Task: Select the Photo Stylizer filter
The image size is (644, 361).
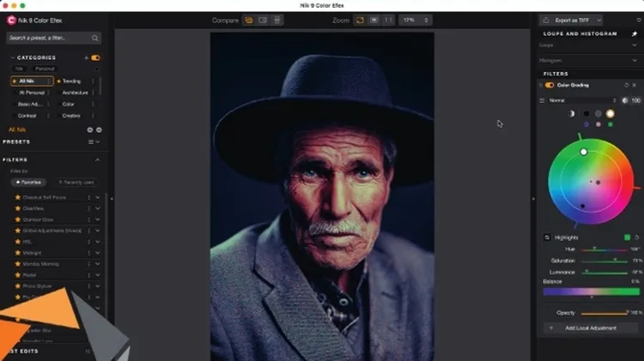Action: pos(37,286)
